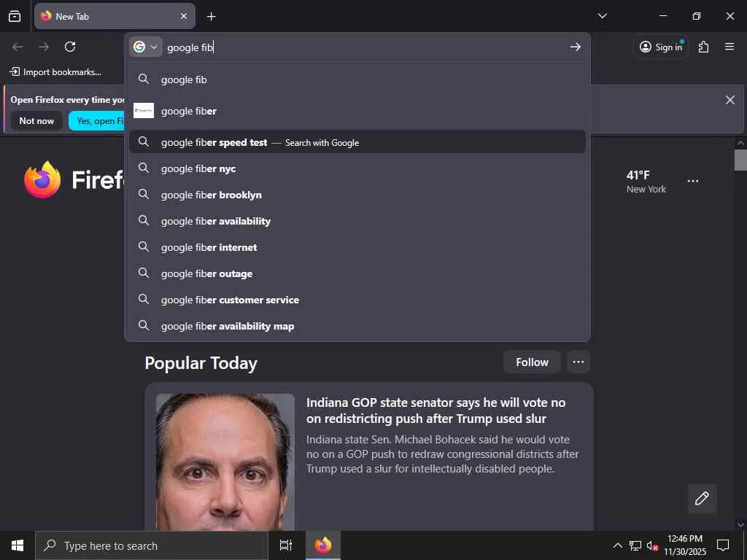Click Not now on the Firefox prompt
This screenshot has height=560, width=747.
click(x=36, y=120)
